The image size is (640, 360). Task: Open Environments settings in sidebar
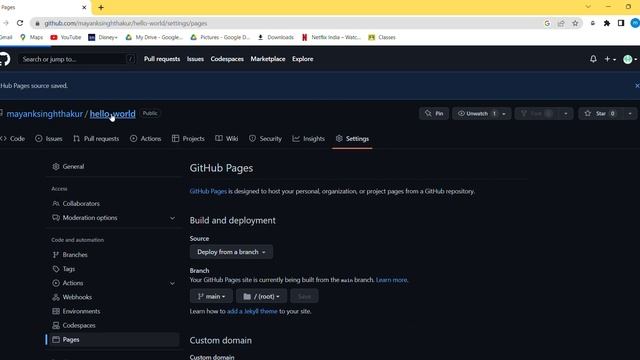pyautogui.click(x=113, y=311)
